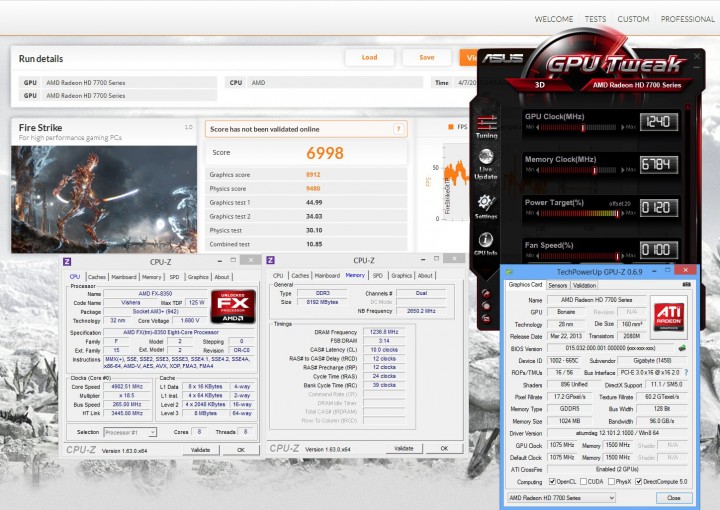Click the title bar icon of CPU-Z processor window

click(x=67, y=262)
